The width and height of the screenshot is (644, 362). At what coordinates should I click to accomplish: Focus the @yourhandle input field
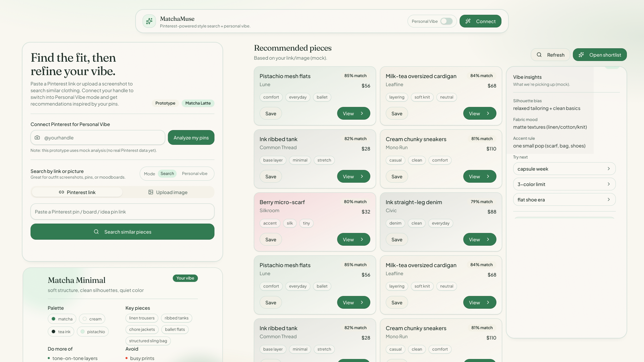[x=98, y=138]
